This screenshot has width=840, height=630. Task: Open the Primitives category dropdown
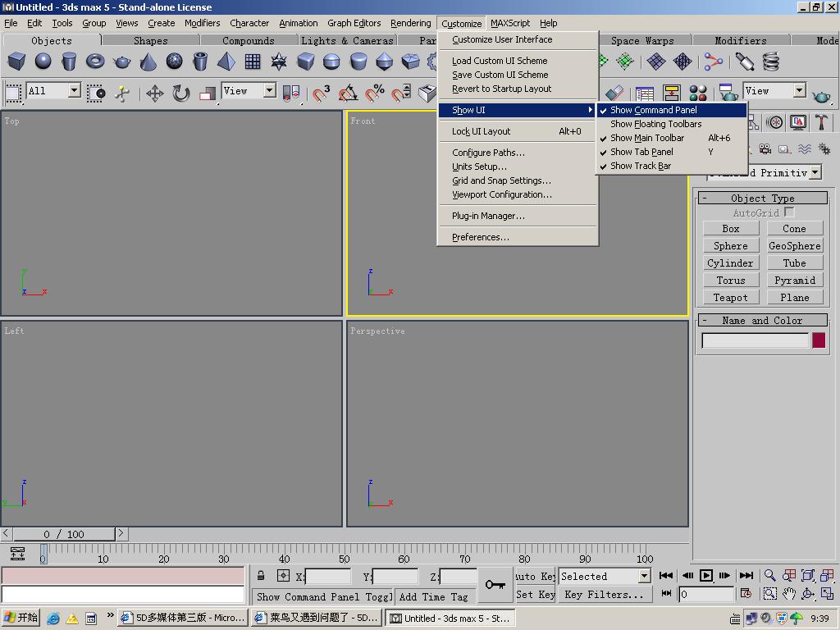pyautogui.click(x=815, y=172)
